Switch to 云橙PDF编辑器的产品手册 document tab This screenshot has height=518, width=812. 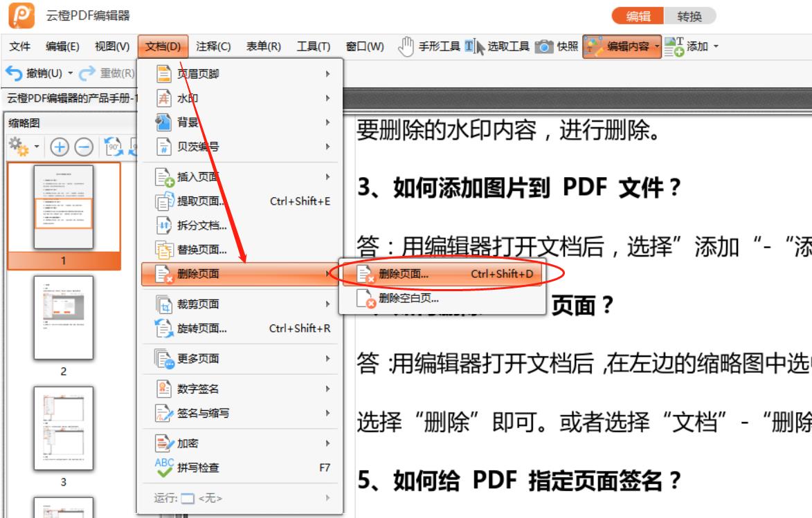tap(72, 98)
